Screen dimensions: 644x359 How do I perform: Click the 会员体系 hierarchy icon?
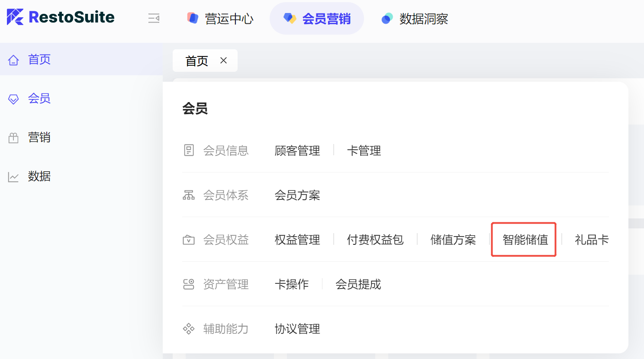pyautogui.click(x=189, y=195)
